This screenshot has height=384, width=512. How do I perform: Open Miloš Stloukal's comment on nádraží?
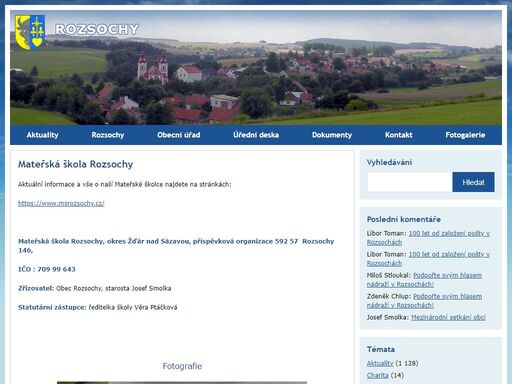[x=424, y=280]
